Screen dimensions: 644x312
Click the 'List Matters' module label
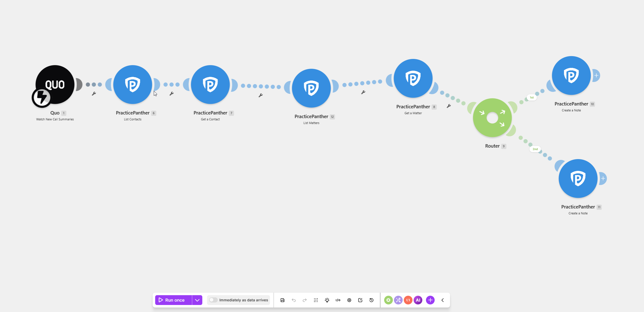(x=311, y=123)
